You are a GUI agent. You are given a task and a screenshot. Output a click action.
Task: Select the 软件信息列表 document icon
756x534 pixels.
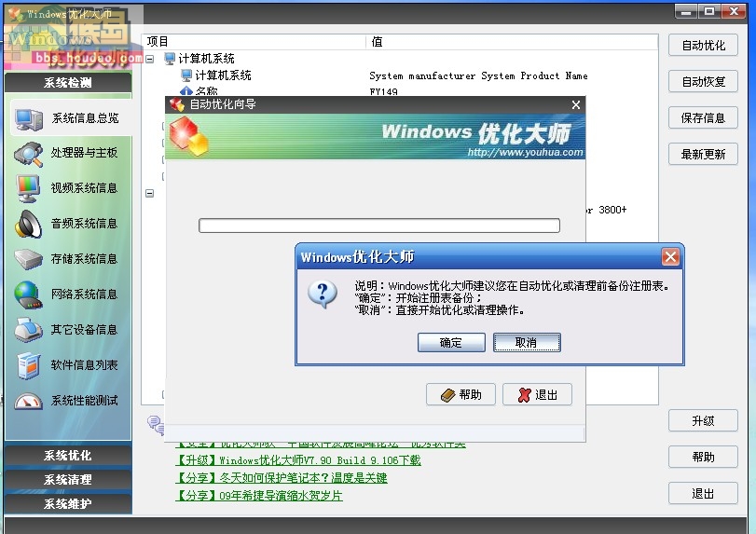[x=29, y=365]
